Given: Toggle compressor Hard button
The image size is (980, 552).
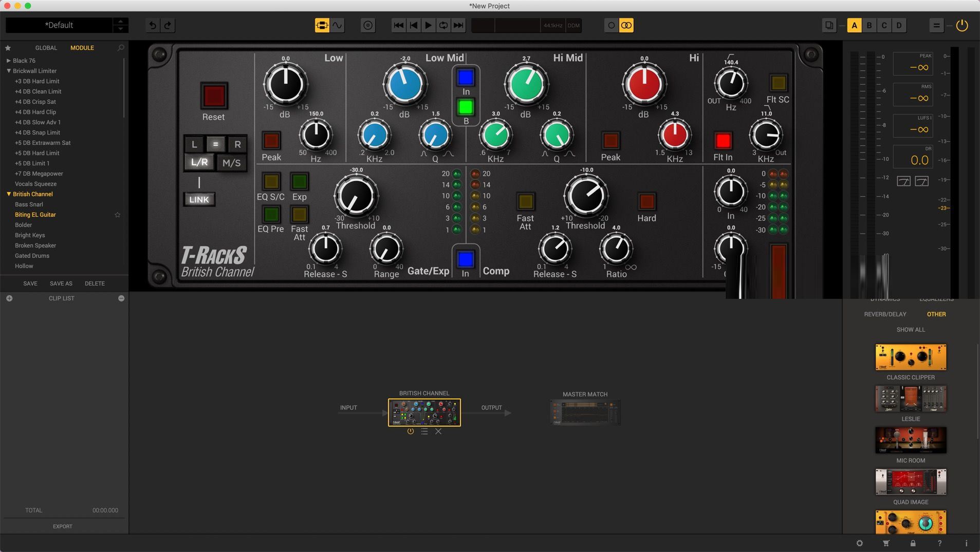Looking at the screenshot, I should (x=646, y=201).
